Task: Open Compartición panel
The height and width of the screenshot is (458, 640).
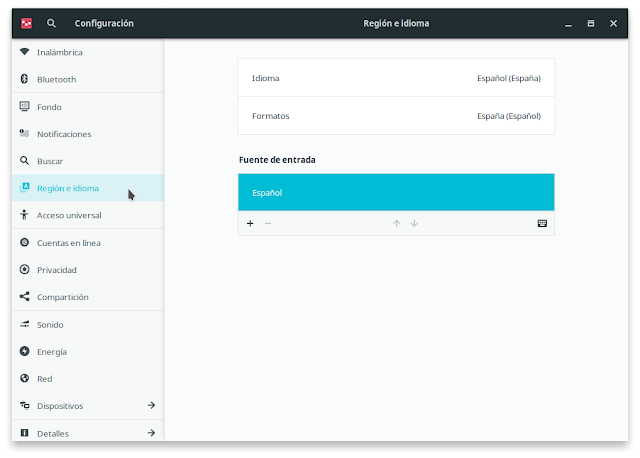Action: [x=88, y=297]
